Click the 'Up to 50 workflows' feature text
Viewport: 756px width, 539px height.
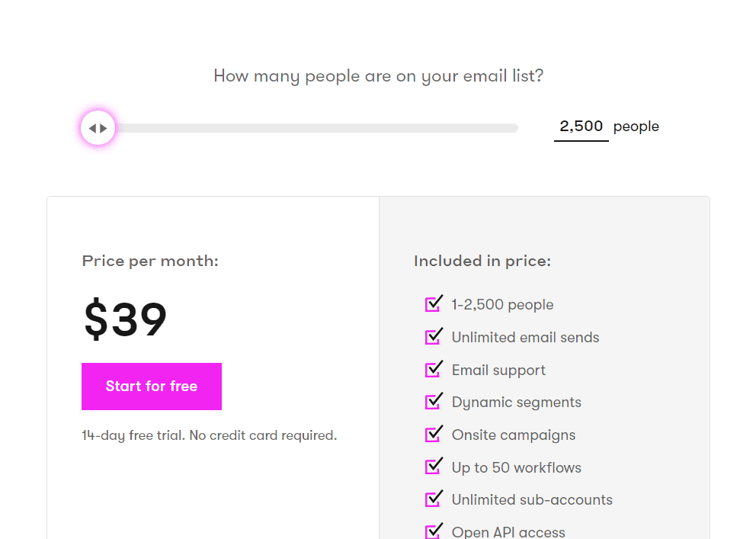point(517,467)
